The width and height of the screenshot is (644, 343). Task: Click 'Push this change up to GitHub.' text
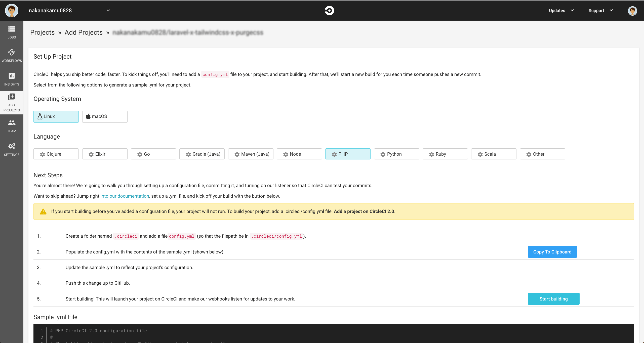point(98,283)
